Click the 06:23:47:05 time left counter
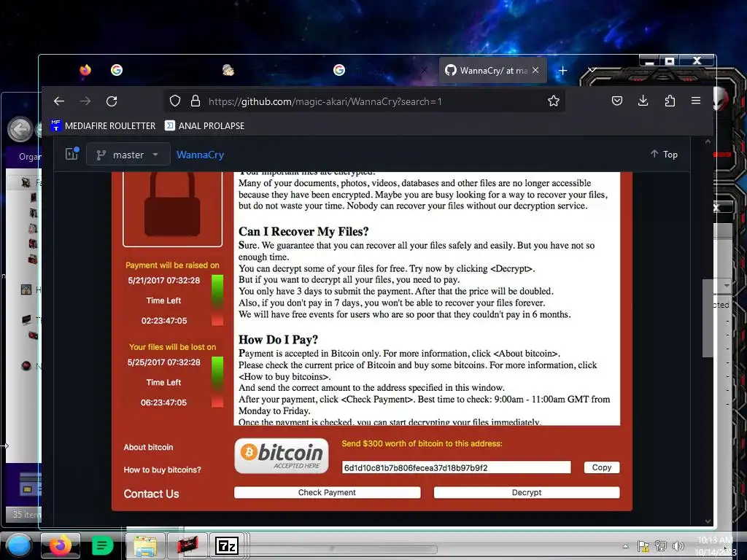 click(163, 402)
